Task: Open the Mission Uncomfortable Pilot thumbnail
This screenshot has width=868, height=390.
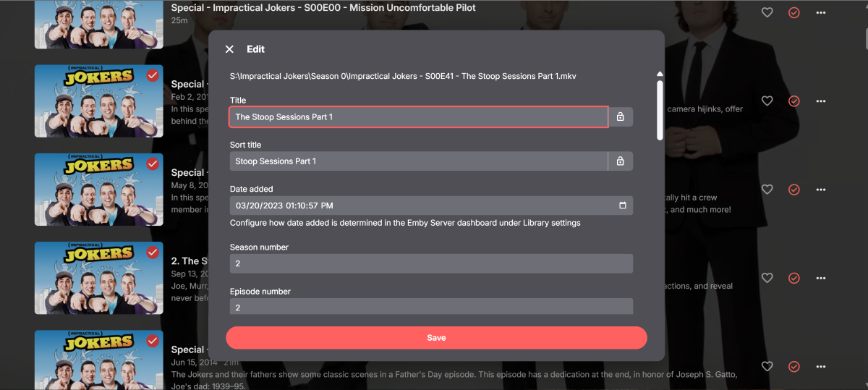Action: click(98, 23)
